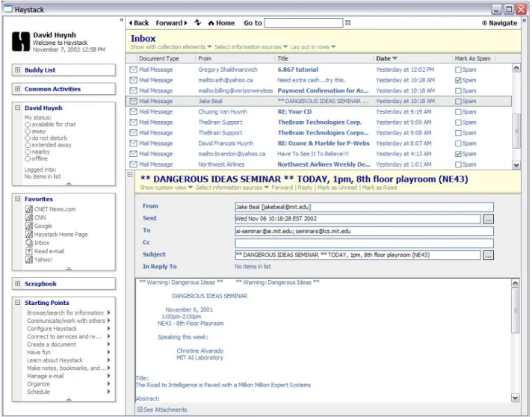Mark 6.867 tutorial message as spam
This screenshot has width=532, height=417.
pyautogui.click(x=458, y=70)
